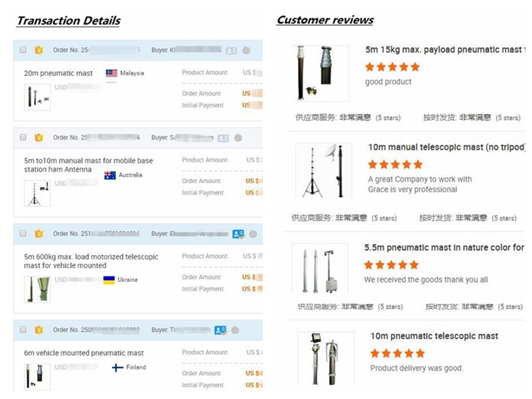532x399 pixels.
Task: Open the 10m manual telescopic mast review title
Action: tap(445, 147)
